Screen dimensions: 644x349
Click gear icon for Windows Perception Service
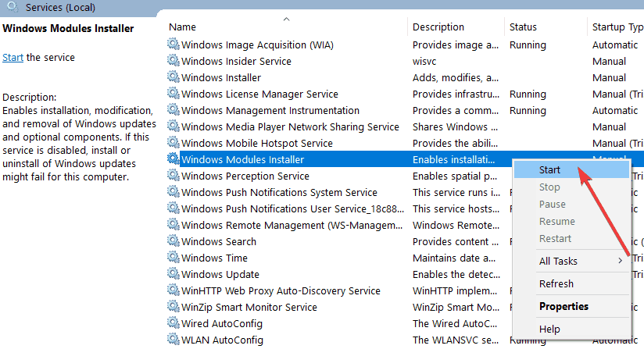coord(174,175)
